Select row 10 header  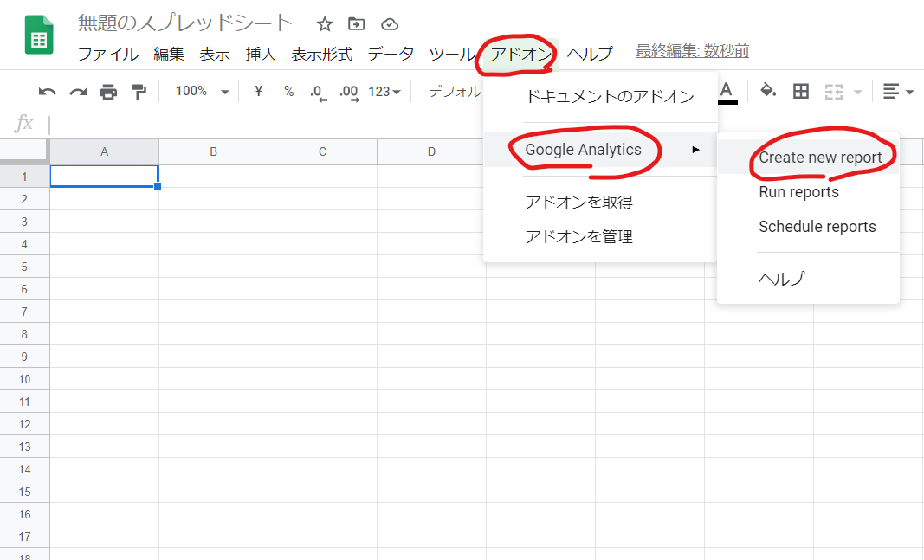(x=24, y=379)
